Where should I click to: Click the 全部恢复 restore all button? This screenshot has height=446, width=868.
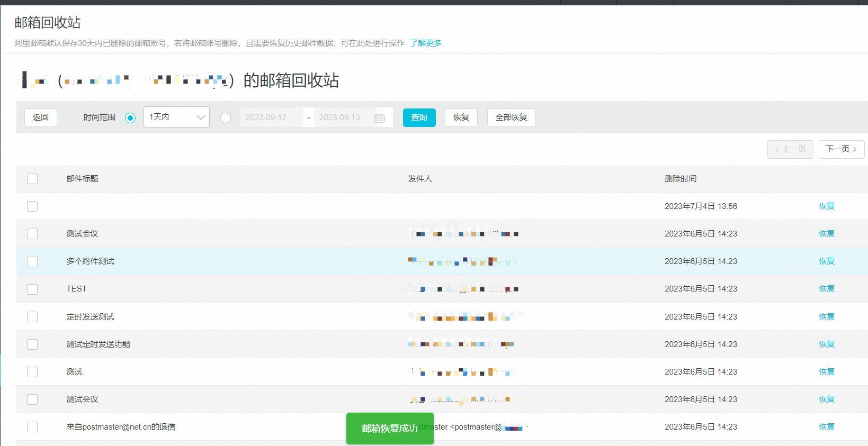pos(511,117)
